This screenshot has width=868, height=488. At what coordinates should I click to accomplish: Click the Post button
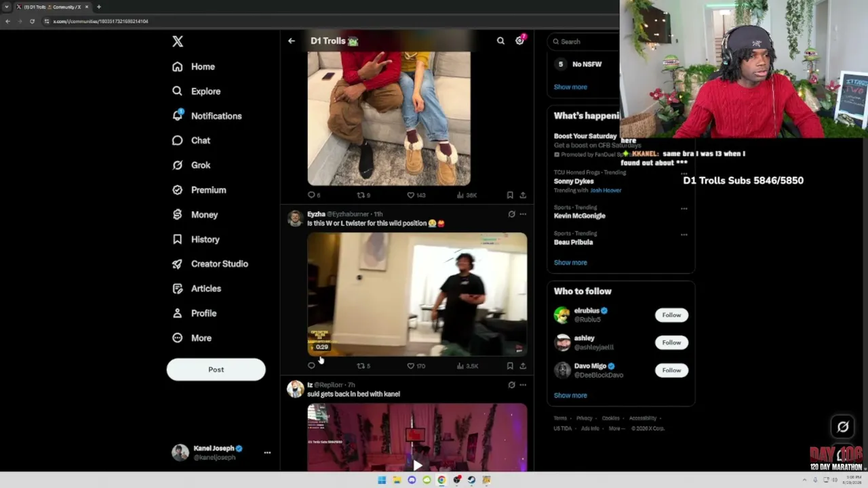(216, 369)
